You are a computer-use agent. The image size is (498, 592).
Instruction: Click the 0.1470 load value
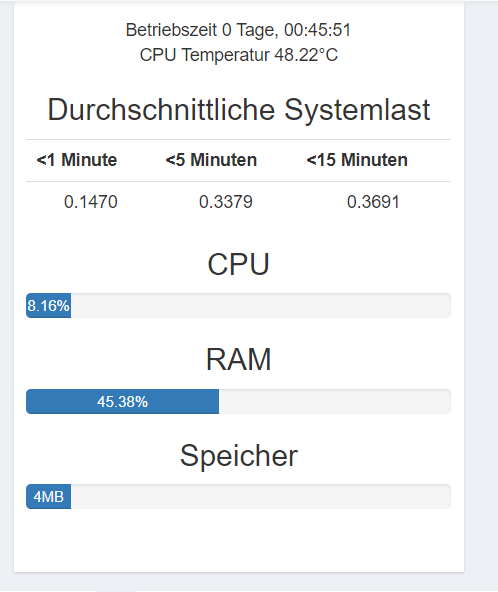click(91, 202)
